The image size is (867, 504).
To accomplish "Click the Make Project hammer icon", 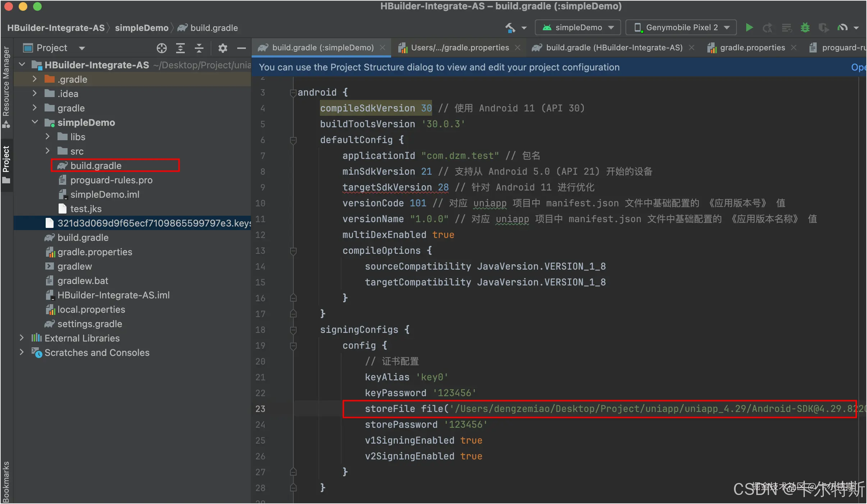I will point(510,28).
